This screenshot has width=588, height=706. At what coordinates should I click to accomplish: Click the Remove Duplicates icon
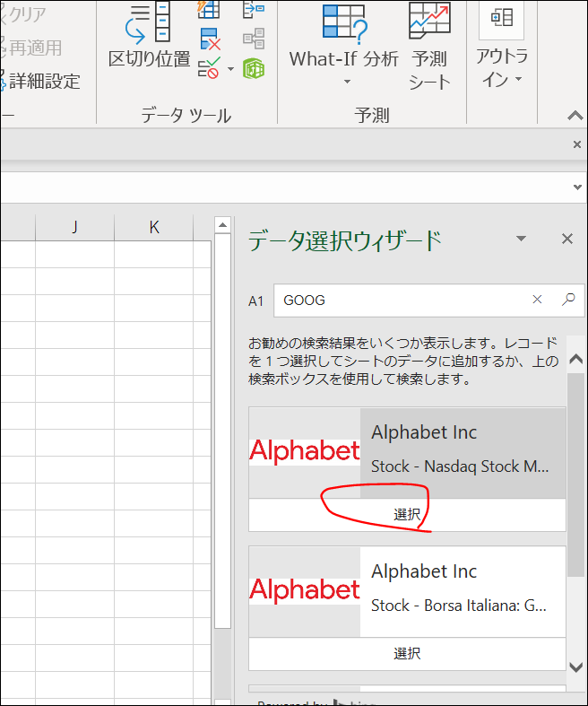click(x=210, y=39)
